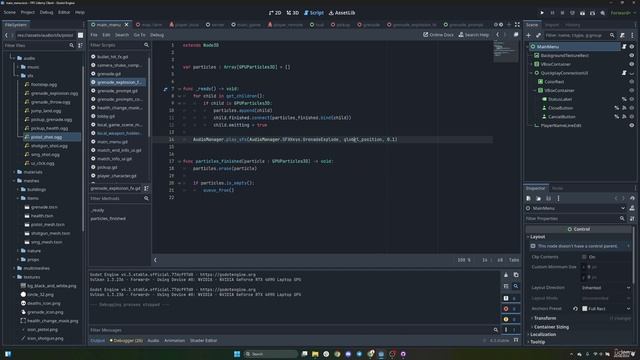Screen dimensions: 640x360
Task: Open the AssetLib workspace
Action: point(342,13)
